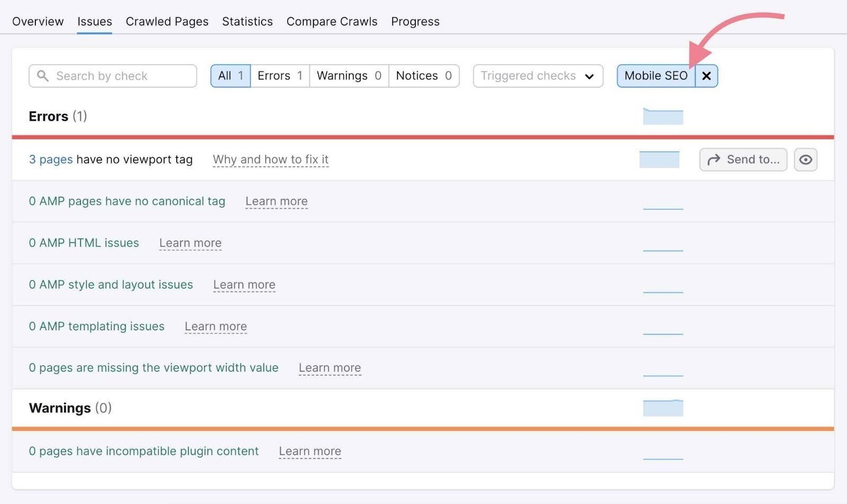View the Progress tab
This screenshot has width=847, height=504.
click(x=415, y=21)
